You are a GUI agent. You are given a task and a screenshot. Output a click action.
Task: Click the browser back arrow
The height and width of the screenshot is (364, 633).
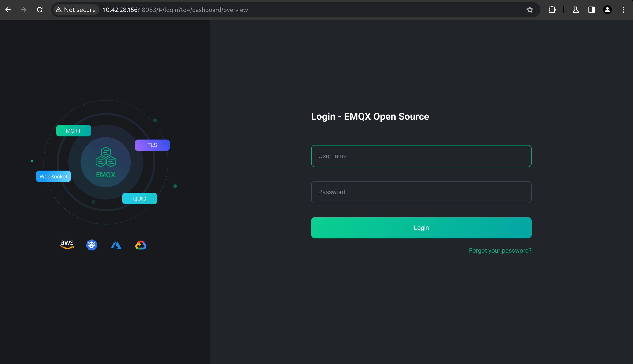point(8,9)
